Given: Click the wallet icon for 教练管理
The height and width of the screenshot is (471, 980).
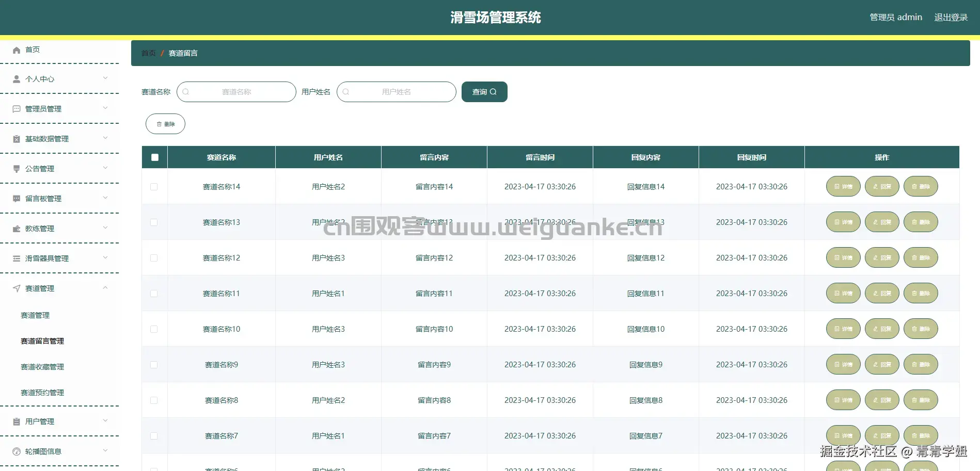Looking at the screenshot, I should pyautogui.click(x=17, y=229).
